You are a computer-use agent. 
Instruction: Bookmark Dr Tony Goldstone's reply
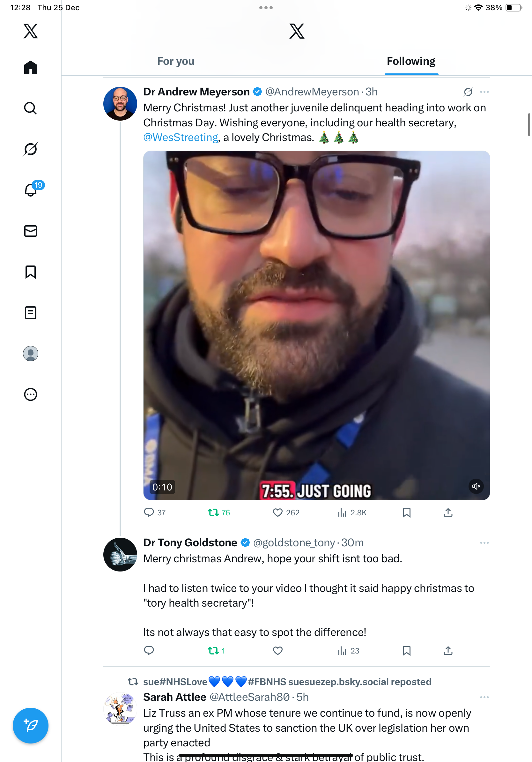click(406, 651)
